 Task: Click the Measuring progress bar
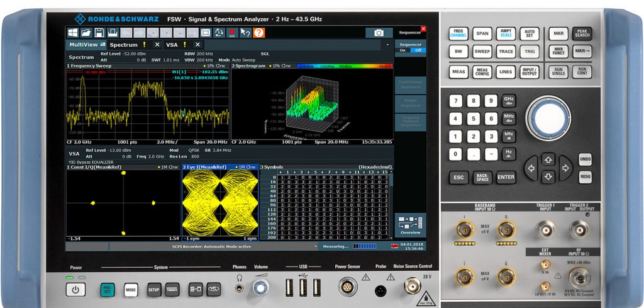(x=364, y=246)
